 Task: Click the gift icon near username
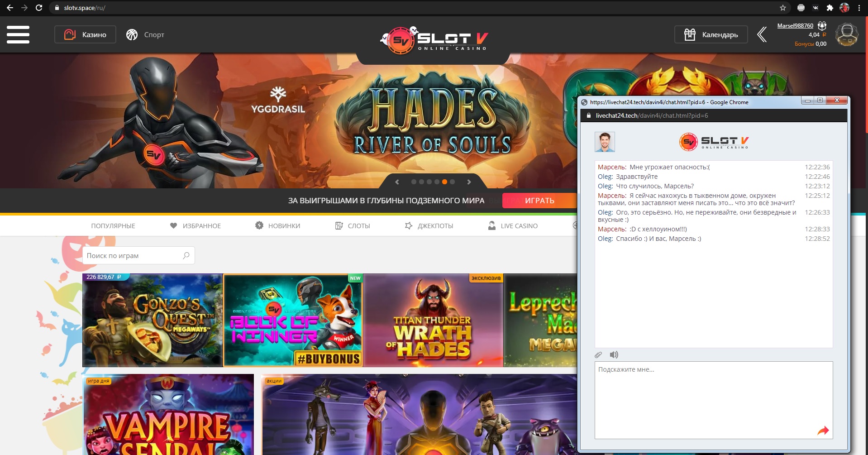(x=822, y=25)
